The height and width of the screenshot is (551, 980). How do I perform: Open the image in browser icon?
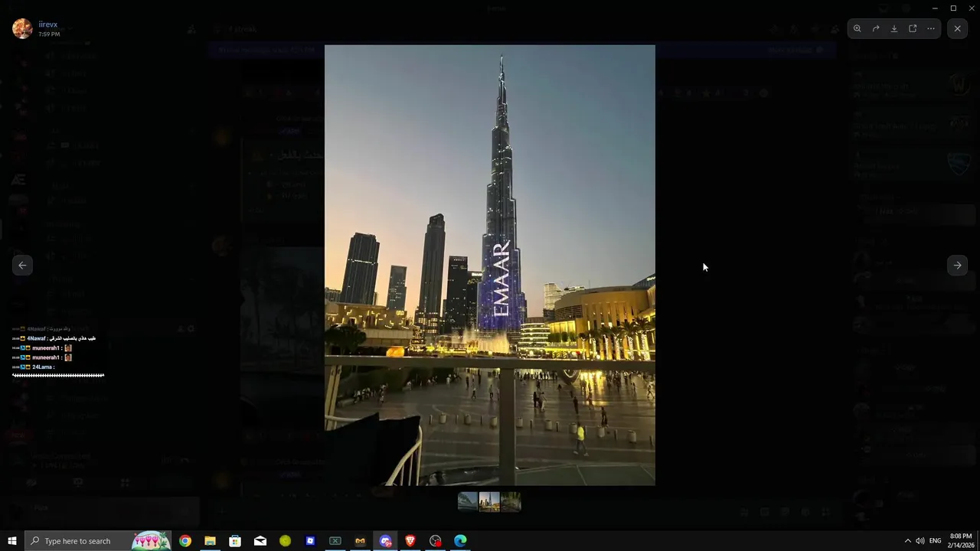pyautogui.click(x=913, y=28)
